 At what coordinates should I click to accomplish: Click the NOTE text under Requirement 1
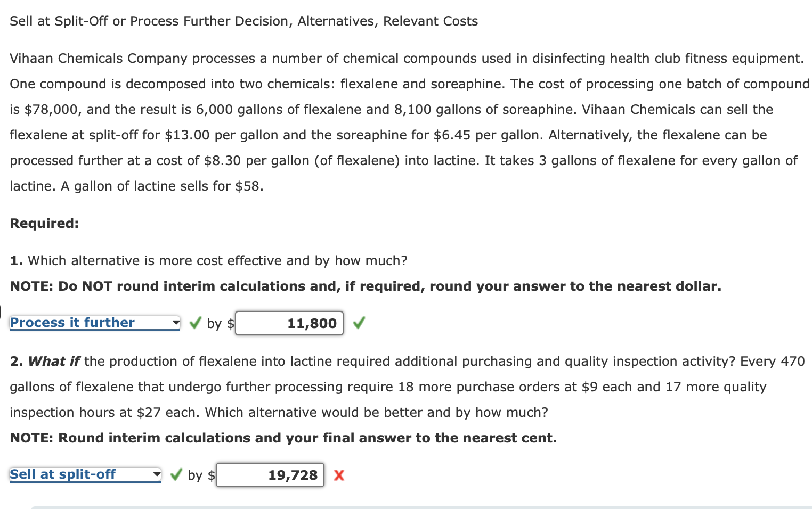pos(366,286)
